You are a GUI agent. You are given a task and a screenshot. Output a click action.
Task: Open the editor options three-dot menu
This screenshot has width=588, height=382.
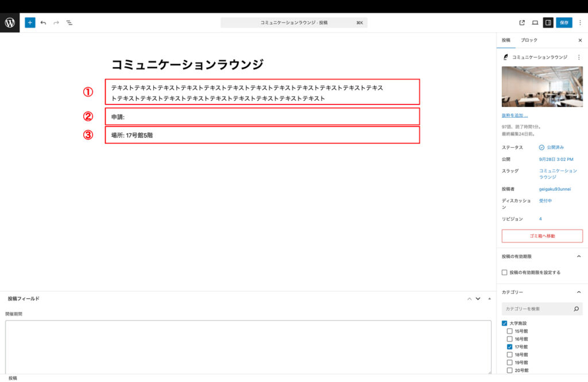pyautogui.click(x=579, y=23)
